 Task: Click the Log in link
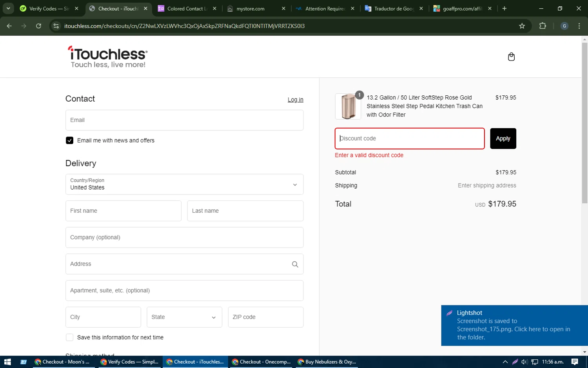pyautogui.click(x=296, y=100)
